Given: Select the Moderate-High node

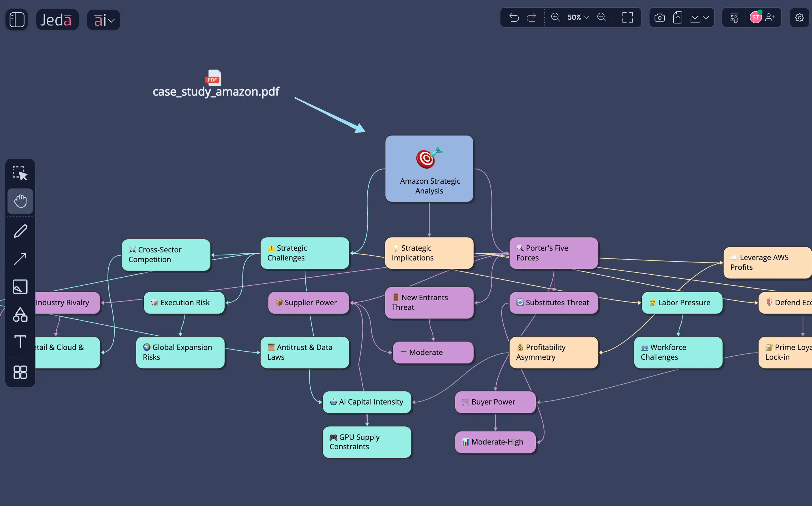Looking at the screenshot, I should [495, 442].
